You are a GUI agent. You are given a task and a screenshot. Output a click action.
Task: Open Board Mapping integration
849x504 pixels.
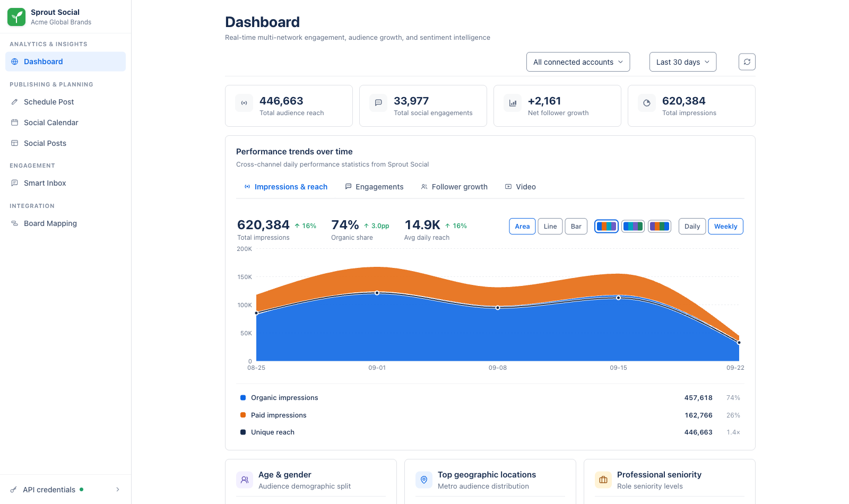65,223
